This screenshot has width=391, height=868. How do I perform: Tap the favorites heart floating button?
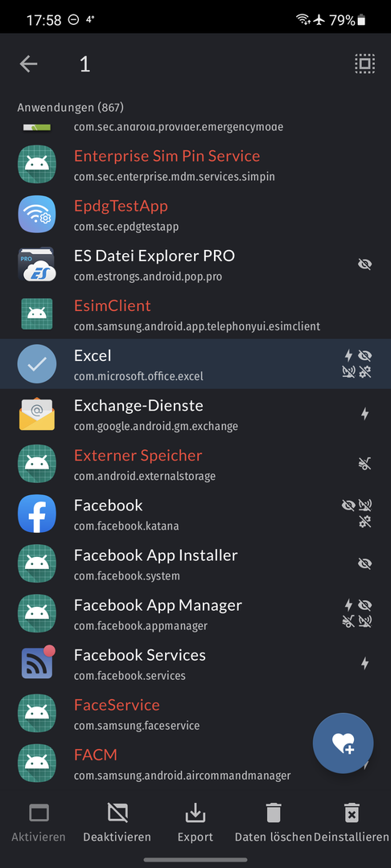(x=344, y=743)
